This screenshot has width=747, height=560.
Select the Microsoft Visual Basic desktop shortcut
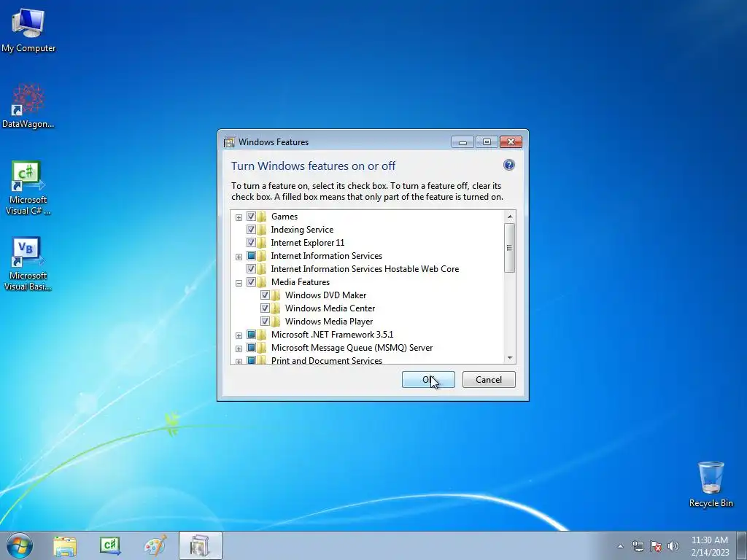(28, 263)
